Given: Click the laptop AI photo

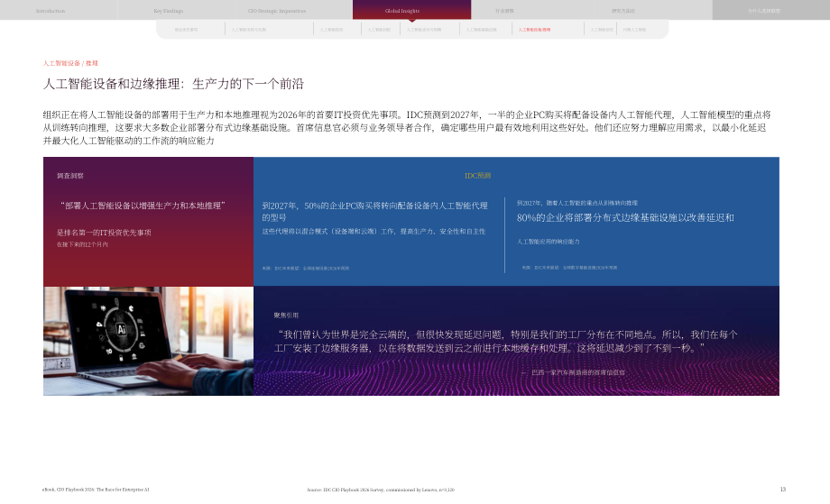Looking at the screenshot, I should (x=148, y=341).
